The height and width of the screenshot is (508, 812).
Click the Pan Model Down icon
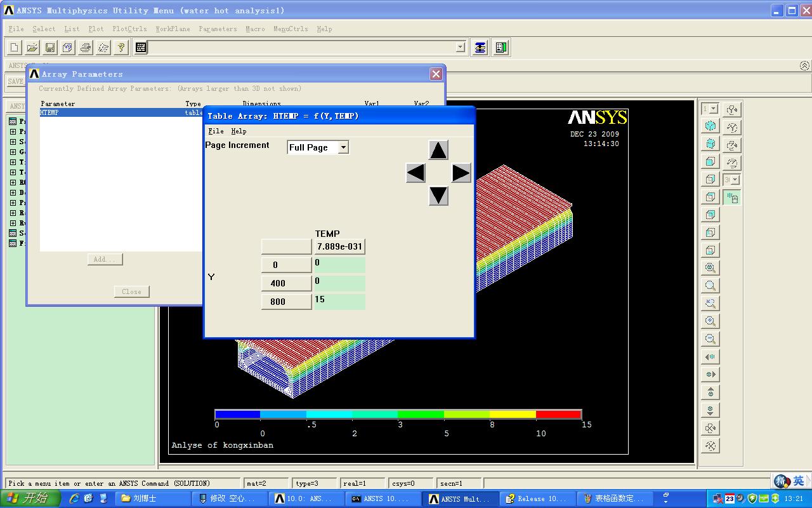(x=710, y=410)
